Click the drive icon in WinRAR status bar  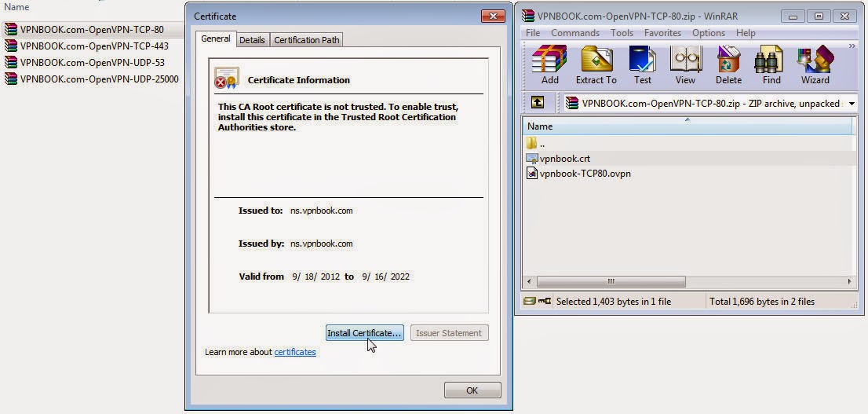click(x=530, y=301)
